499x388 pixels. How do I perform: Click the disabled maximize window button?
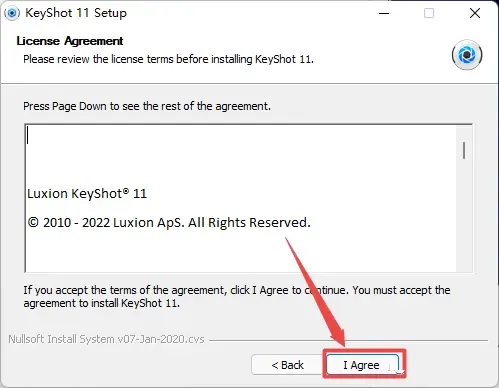[x=429, y=13]
